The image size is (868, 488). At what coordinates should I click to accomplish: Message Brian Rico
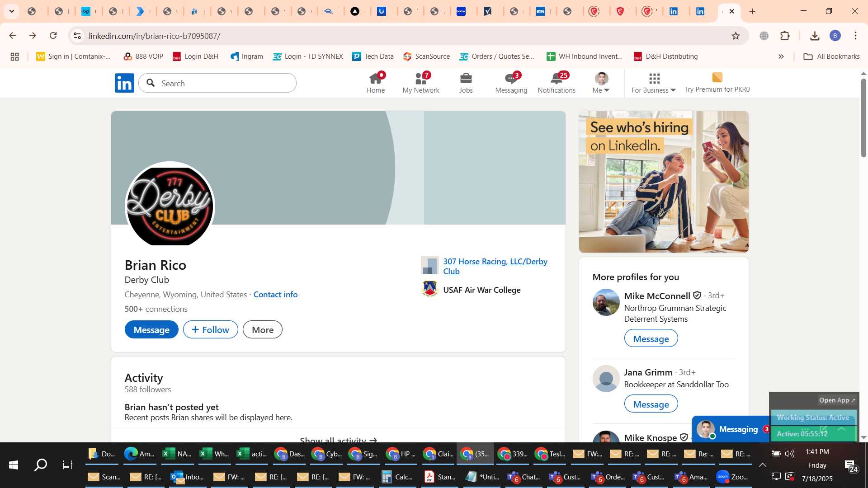[x=151, y=330]
